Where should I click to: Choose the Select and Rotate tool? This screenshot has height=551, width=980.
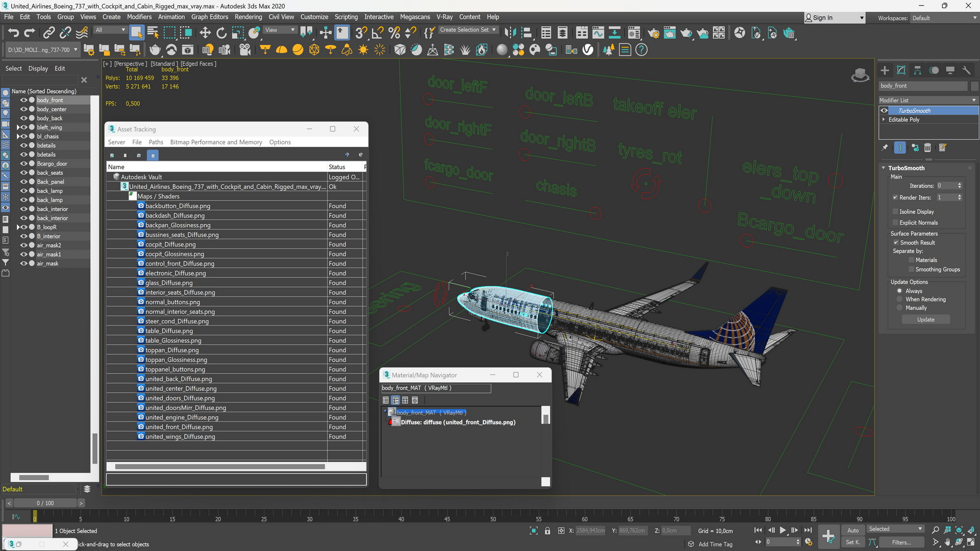tap(222, 33)
